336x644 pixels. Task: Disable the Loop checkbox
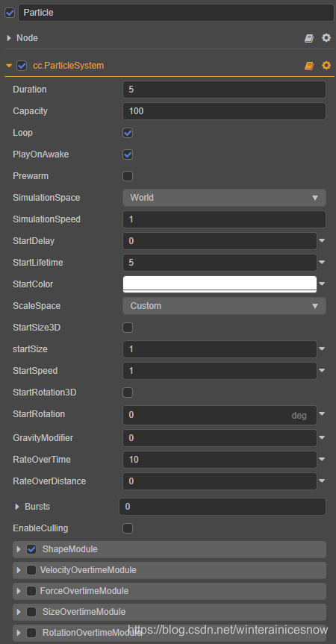coord(128,133)
